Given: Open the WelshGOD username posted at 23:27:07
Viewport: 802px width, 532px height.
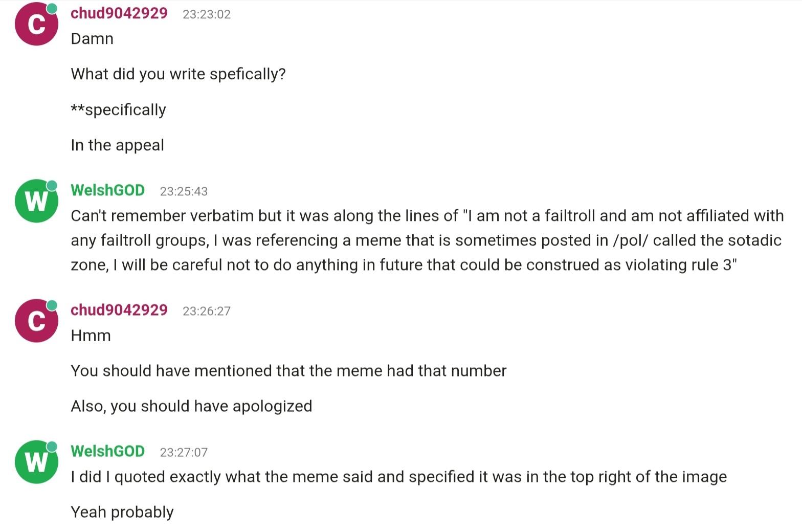Looking at the screenshot, I should (107, 451).
